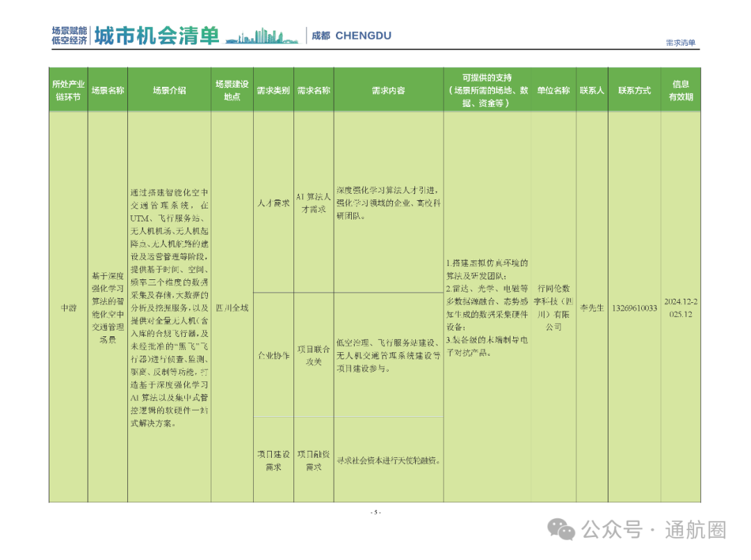Select the 项目联合攻关 cell

click(x=314, y=356)
